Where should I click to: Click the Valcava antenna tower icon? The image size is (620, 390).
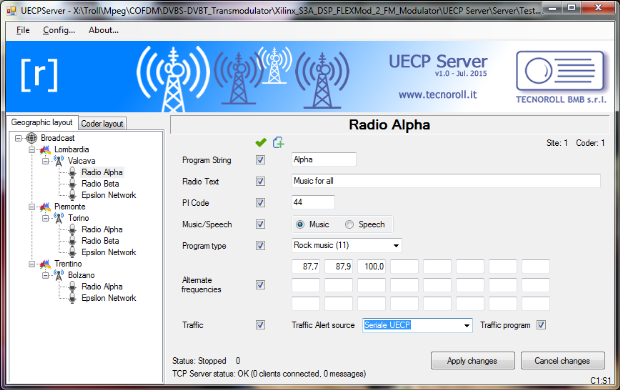click(59, 161)
